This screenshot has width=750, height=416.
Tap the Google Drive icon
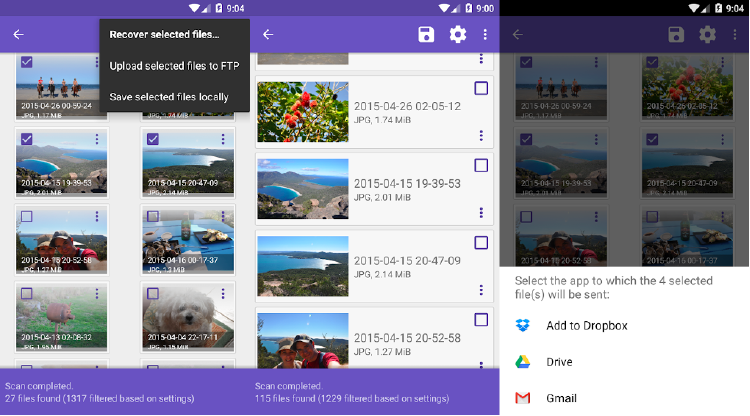coord(522,362)
